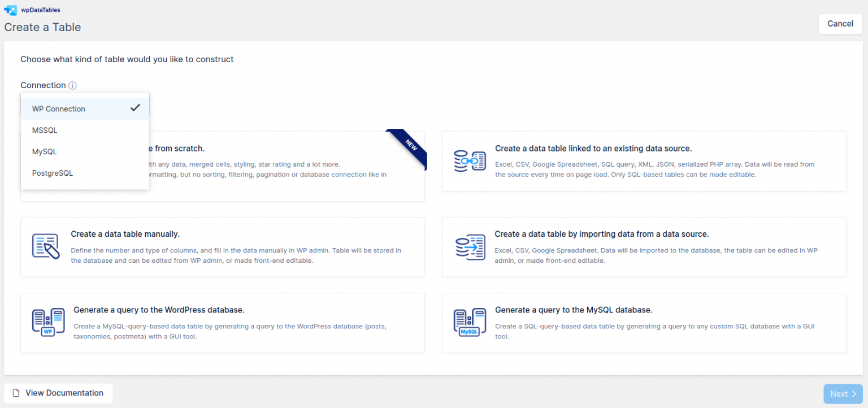
Task: Select the data table linked to existing source option
Action: pyautogui.click(x=644, y=161)
